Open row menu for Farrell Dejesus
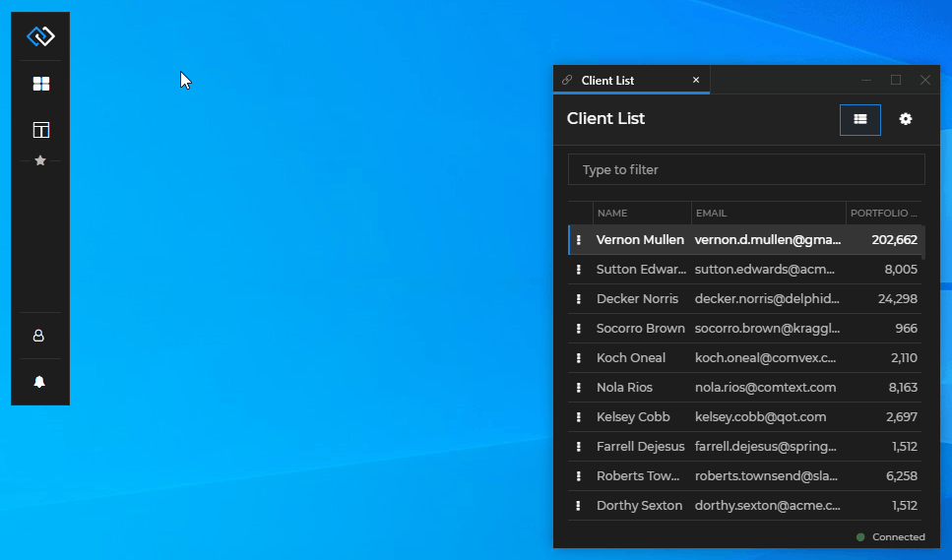952x560 pixels. click(x=579, y=447)
